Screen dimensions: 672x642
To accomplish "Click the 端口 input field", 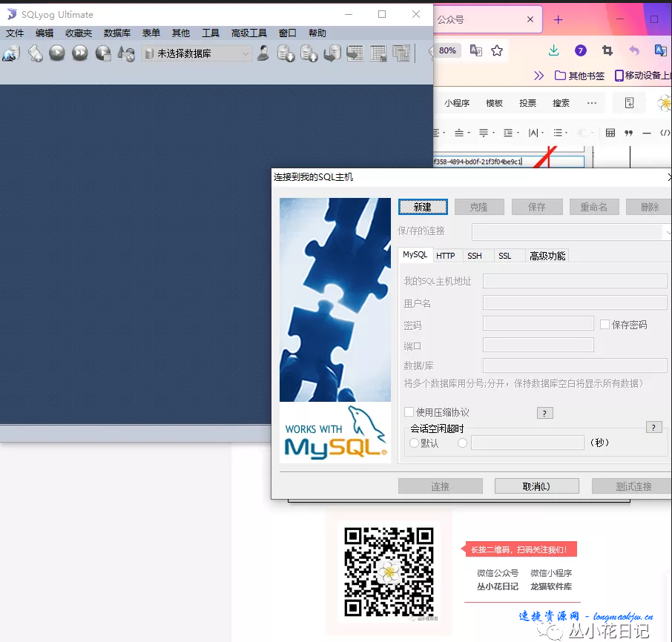I will point(538,344).
